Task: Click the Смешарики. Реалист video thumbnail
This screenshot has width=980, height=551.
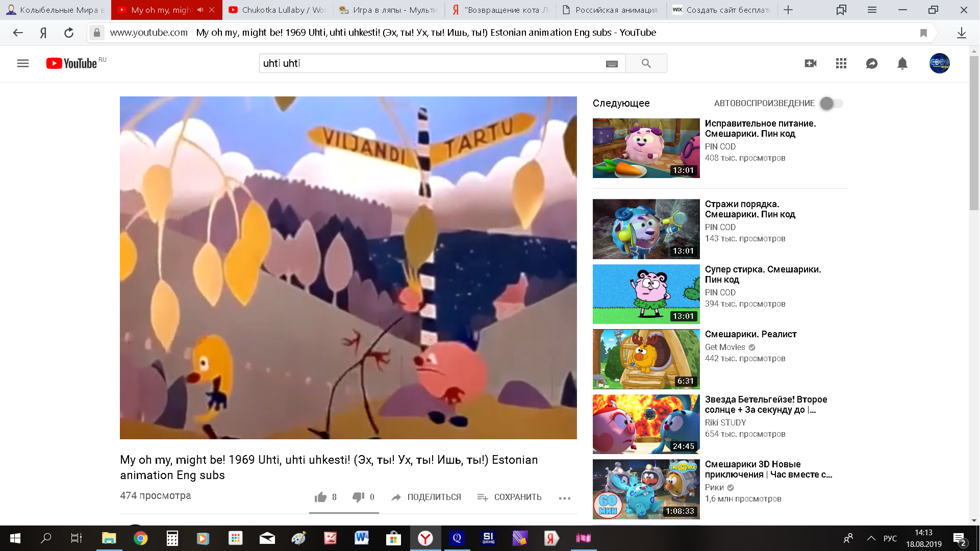Action: pyautogui.click(x=646, y=359)
